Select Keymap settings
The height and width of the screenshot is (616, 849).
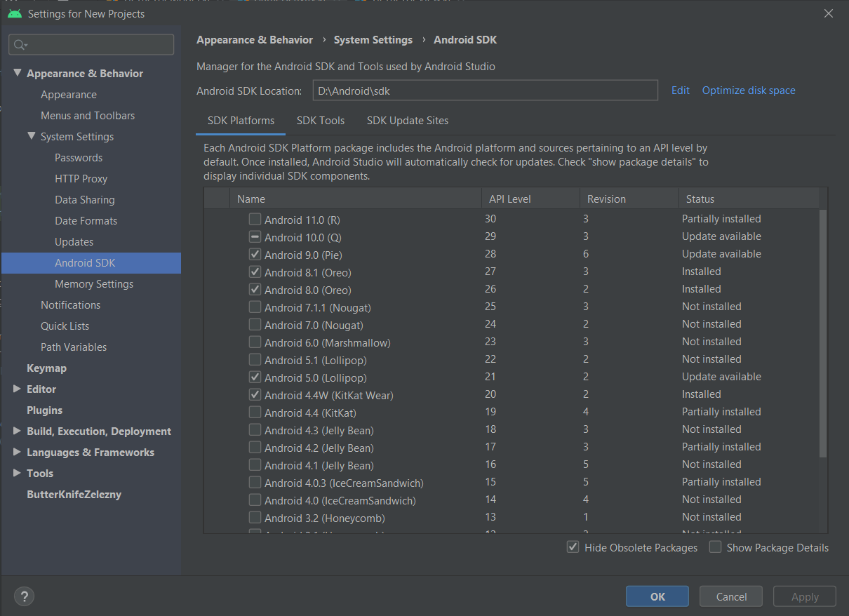pyautogui.click(x=46, y=368)
